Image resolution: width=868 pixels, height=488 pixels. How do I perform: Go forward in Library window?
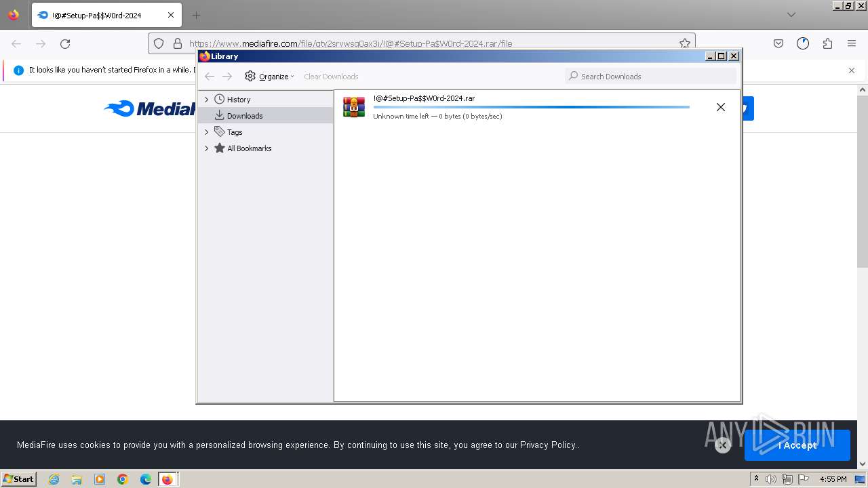(x=227, y=77)
